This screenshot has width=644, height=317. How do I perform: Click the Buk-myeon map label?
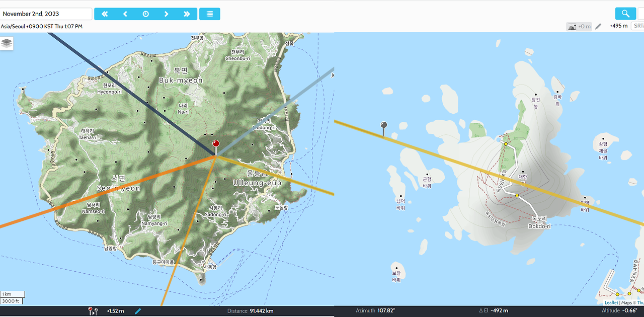[181, 81]
